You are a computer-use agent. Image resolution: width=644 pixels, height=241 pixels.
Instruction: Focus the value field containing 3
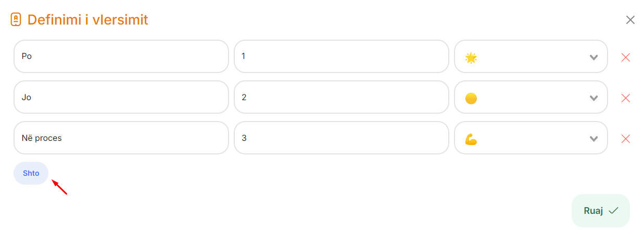[342, 138]
